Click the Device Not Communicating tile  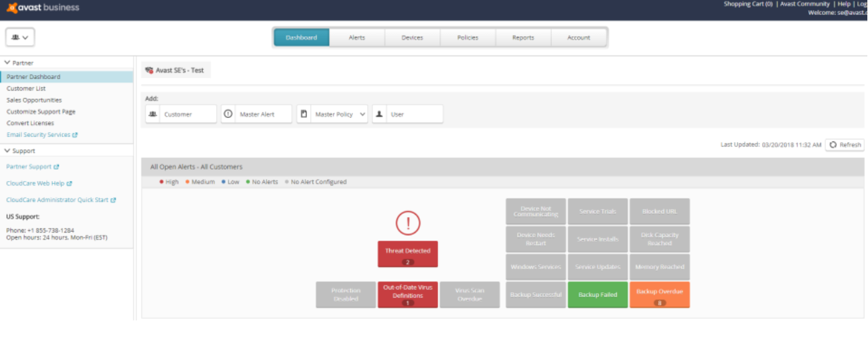(536, 211)
